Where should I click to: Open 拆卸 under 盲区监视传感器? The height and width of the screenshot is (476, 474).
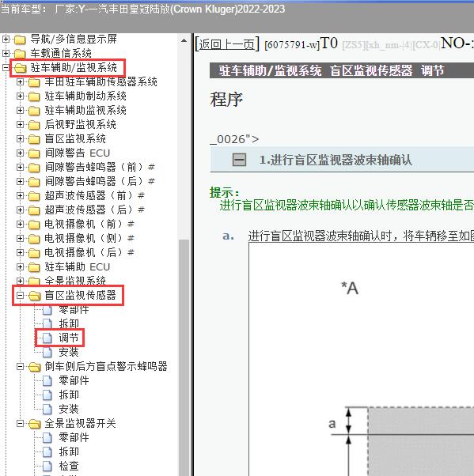click(x=69, y=323)
